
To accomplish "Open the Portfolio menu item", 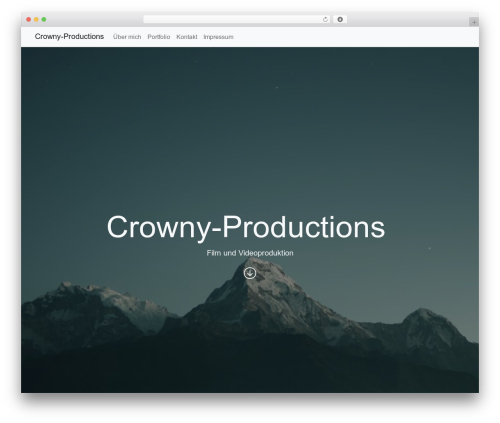I will [159, 37].
